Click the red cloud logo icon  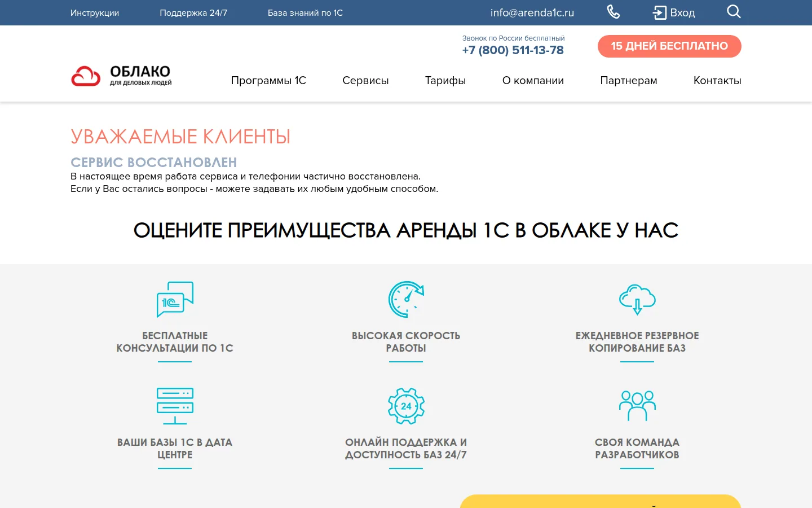coord(86,76)
